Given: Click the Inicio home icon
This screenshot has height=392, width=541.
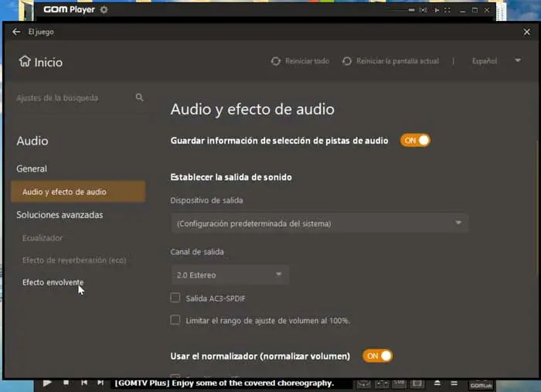Looking at the screenshot, I should [25, 61].
